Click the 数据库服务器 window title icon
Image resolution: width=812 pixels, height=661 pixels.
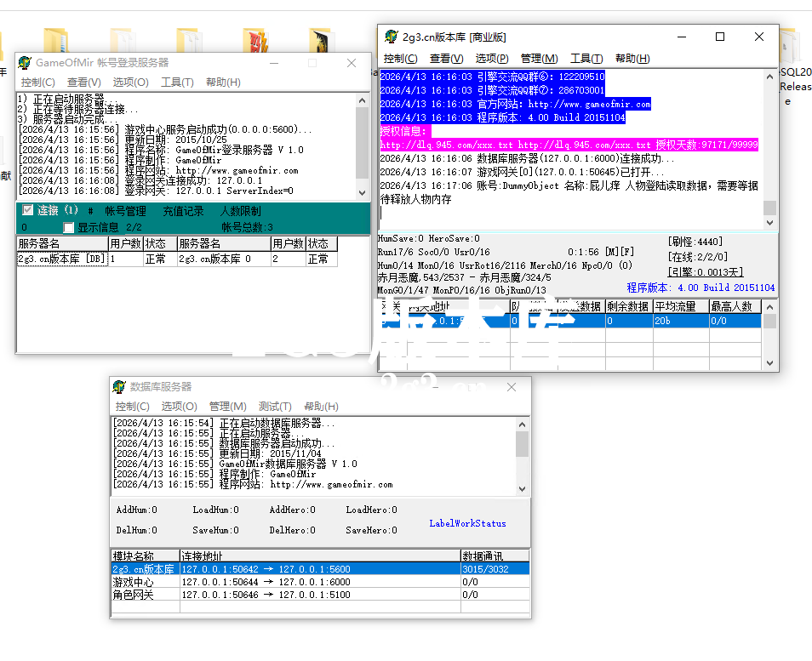120,387
